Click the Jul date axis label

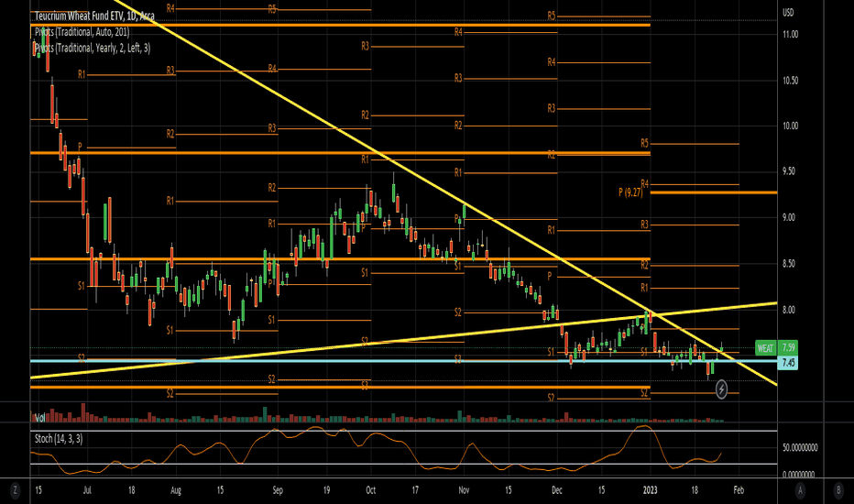[87, 490]
